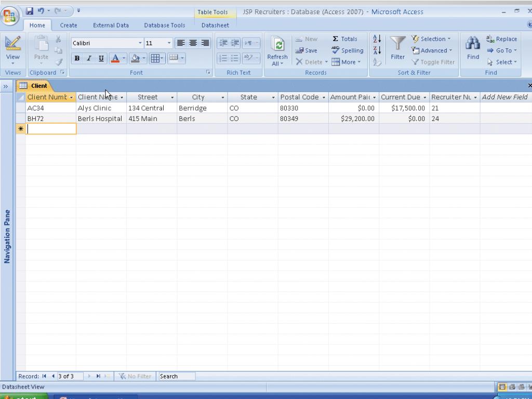Toggle underline formatting
Image resolution: width=532 pixels, height=399 pixels.
click(101, 59)
